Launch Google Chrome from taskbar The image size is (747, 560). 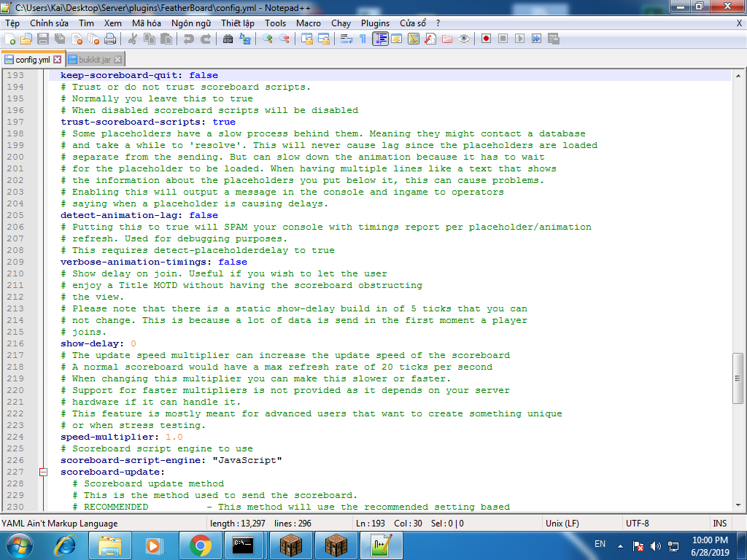[200, 545]
